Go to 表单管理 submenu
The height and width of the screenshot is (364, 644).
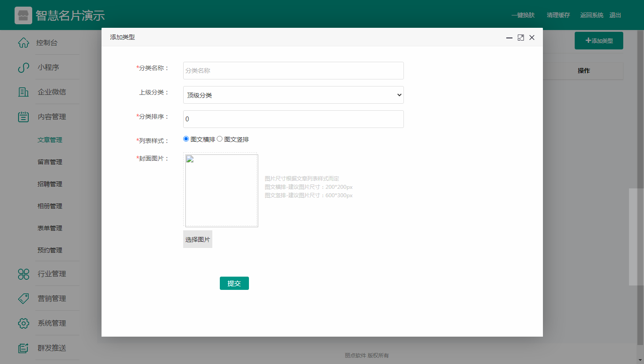pos(50,228)
